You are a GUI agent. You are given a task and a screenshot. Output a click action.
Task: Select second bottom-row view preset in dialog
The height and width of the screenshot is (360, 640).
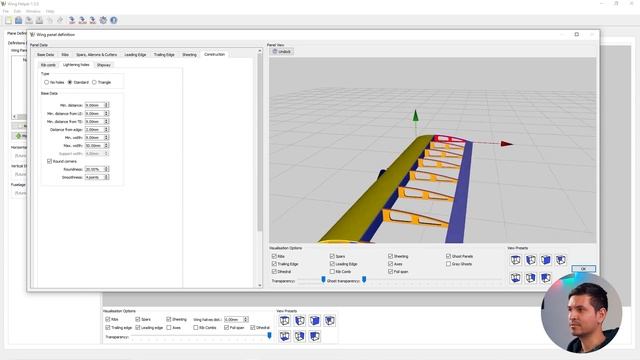[x=531, y=278]
